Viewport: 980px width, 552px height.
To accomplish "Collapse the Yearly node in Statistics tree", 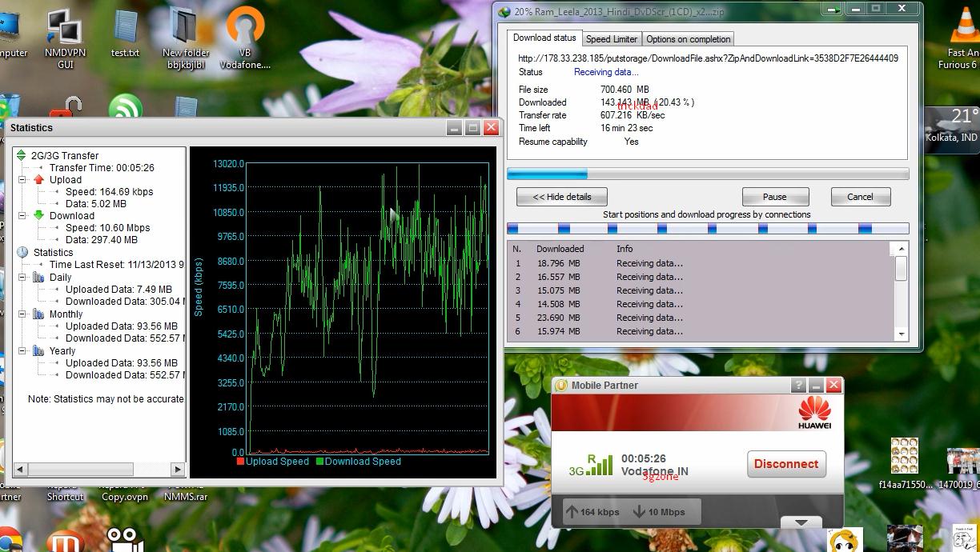I will pos(22,350).
